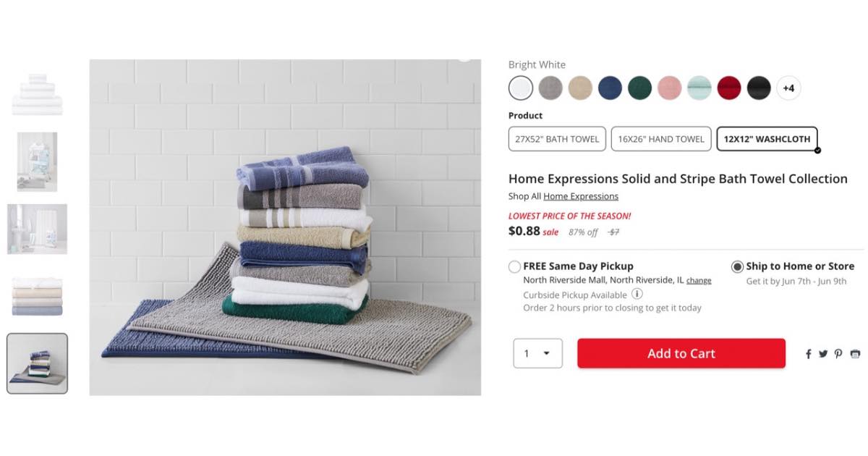The width and height of the screenshot is (868, 456).
Task: Click the print page icon
Action: (x=855, y=354)
